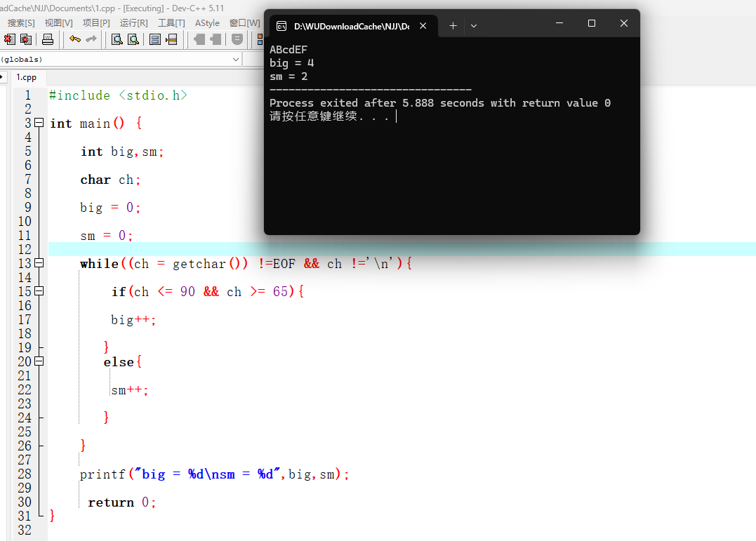
Task: Click the 'big++;' statement
Action: tap(133, 320)
